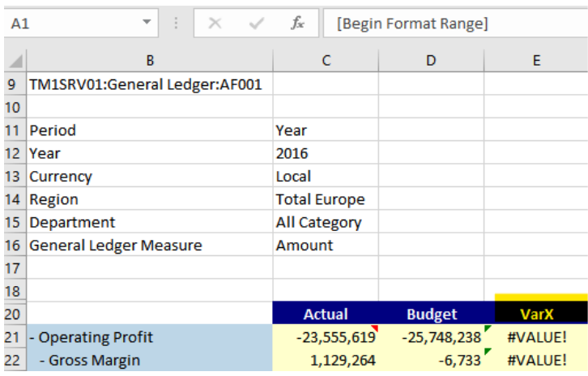Viewport: 588px width, 376px height.
Task: Select row 13 header
Action: click(15, 176)
